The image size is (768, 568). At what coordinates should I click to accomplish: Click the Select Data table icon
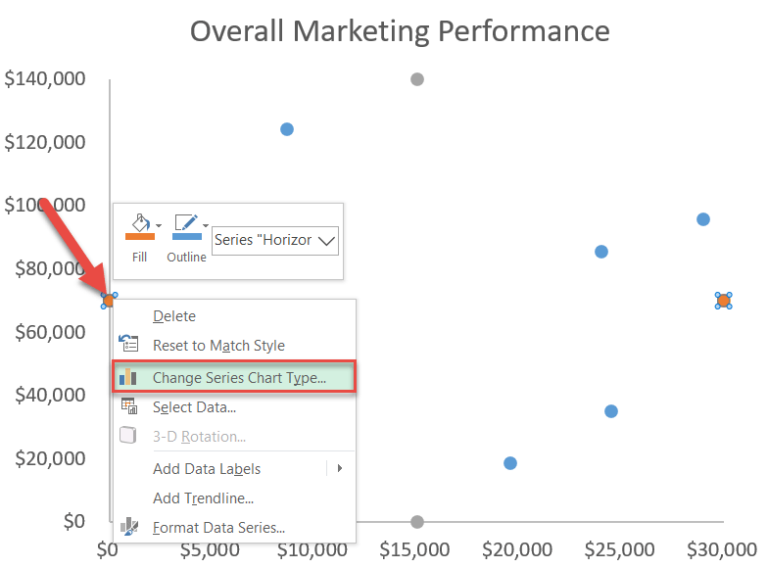pos(129,406)
